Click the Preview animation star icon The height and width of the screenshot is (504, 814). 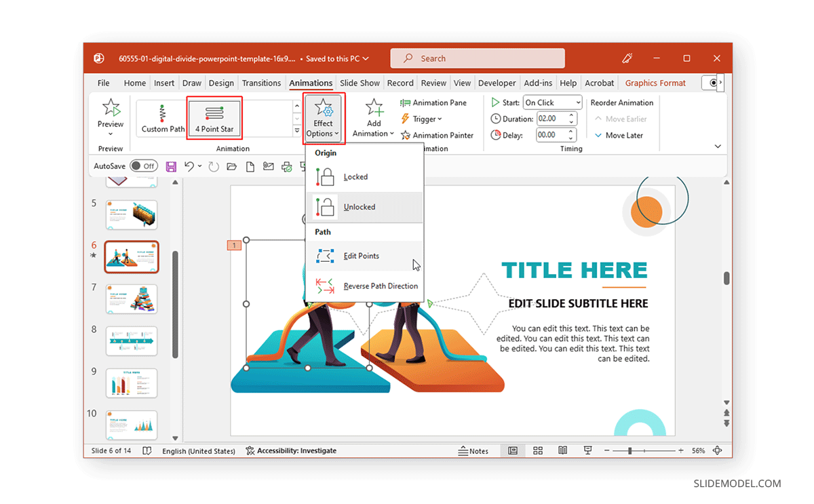(x=111, y=109)
